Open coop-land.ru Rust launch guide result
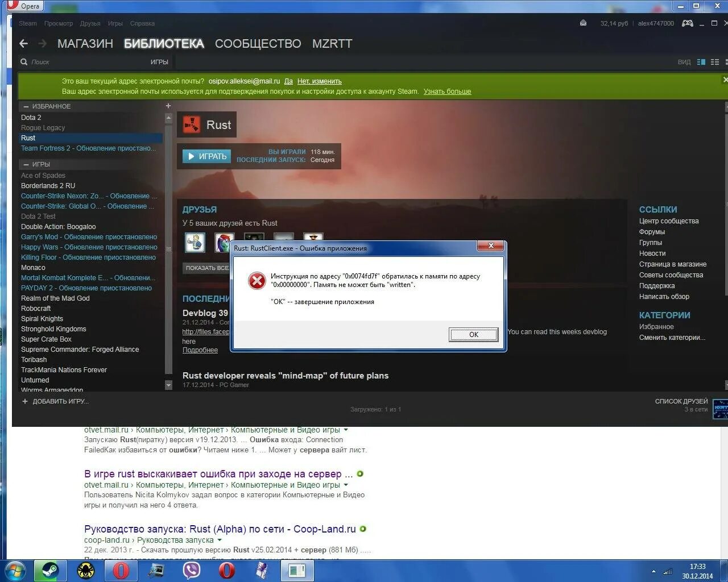 [x=220, y=529]
